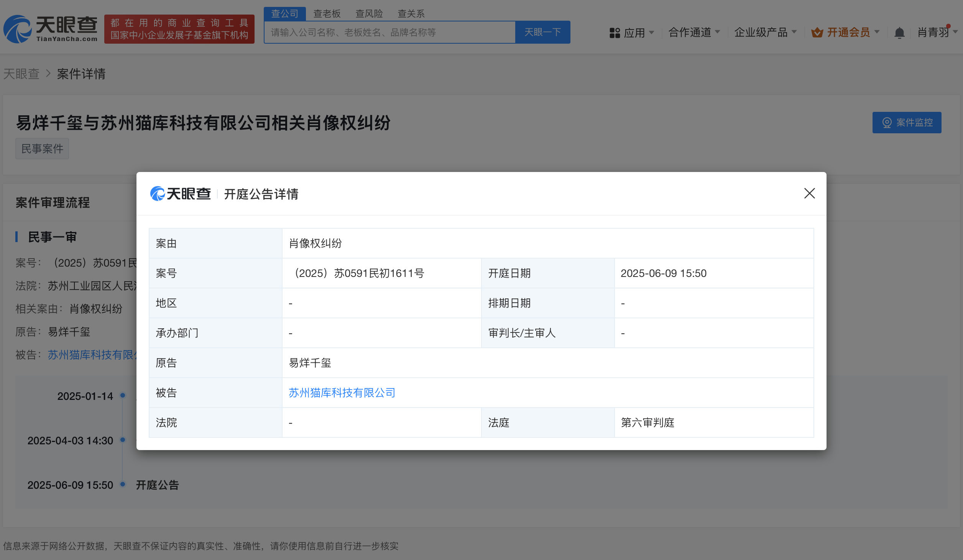The height and width of the screenshot is (560, 963).
Task: Click the crown icon beside 开通会员
Action: click(817, 33)
